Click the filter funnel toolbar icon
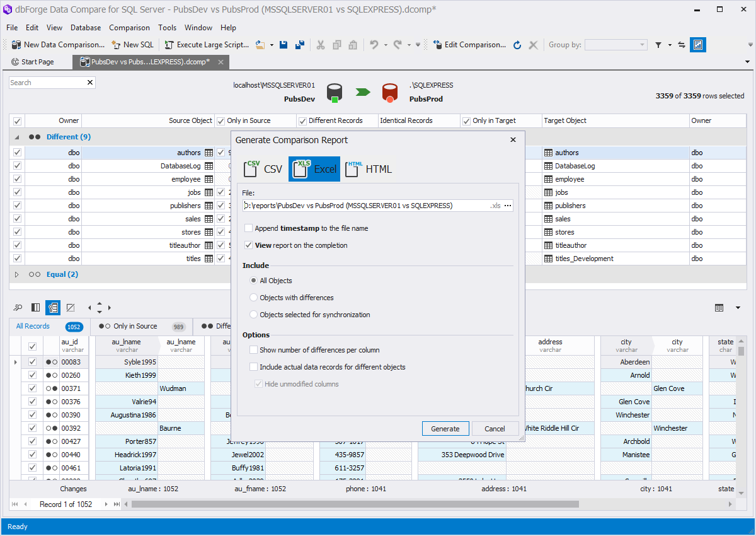 click(x=658, y=45)
